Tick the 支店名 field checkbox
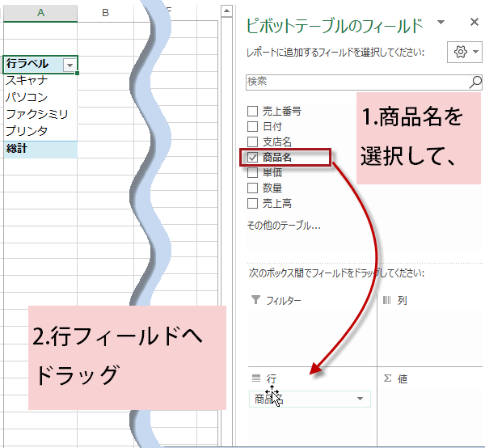Viewport: 485px width, 448px height. click(253, 142)
